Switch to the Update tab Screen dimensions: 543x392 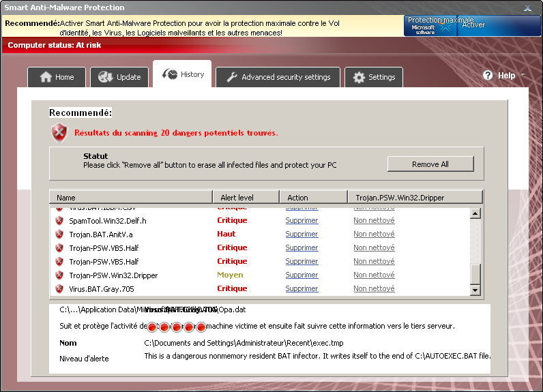tap(119, 77)
